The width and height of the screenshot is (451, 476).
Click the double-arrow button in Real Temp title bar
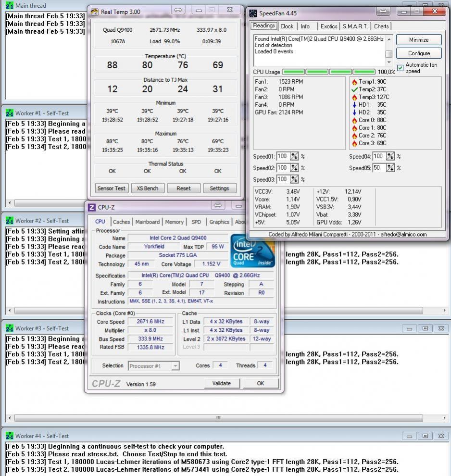[x=178, y=10]
